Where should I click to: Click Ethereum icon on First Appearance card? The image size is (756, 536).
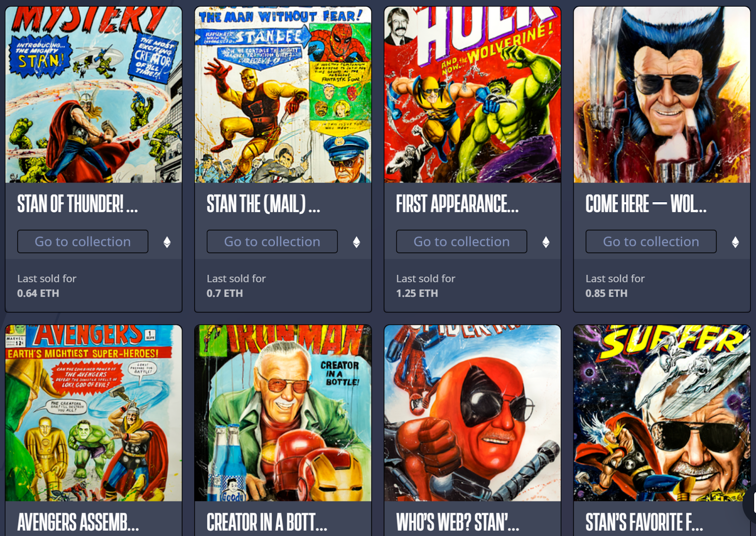546,242
